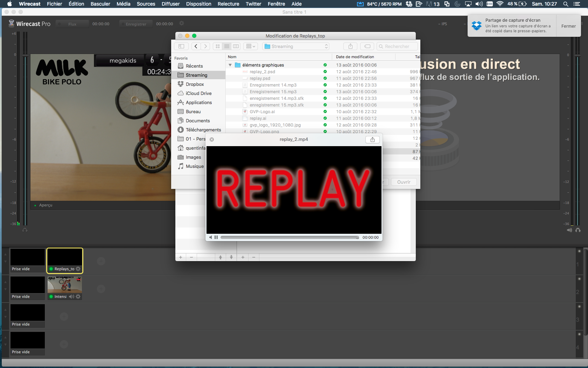Image resolution: width=588 pixels, height=368 pixels.
Task: Mute the Quick Look preview speaker
Action: coord(211,237)
